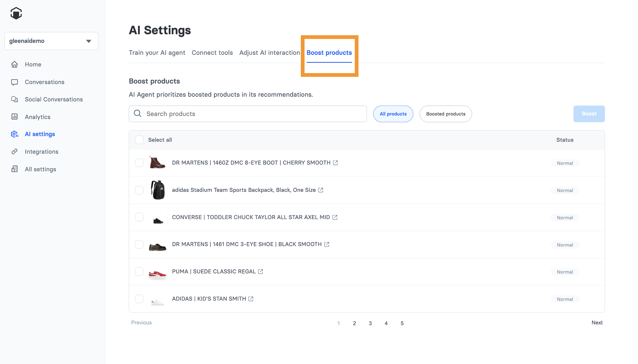The width and height of the screenshot is (638, 364).
Task: Expand the gleenaidemo workspace dropdown
Action: 88,41
